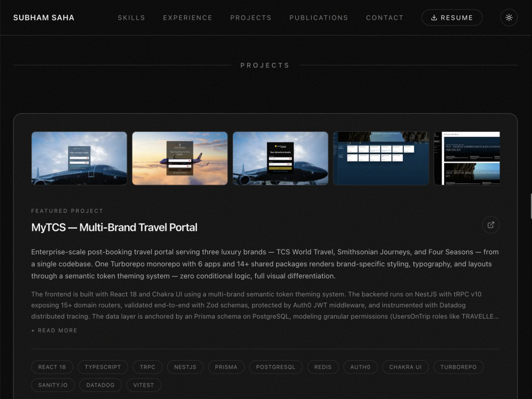Select the Chakra UI tag
This screenshot has width=532, height=399.
tap(405, 367)
